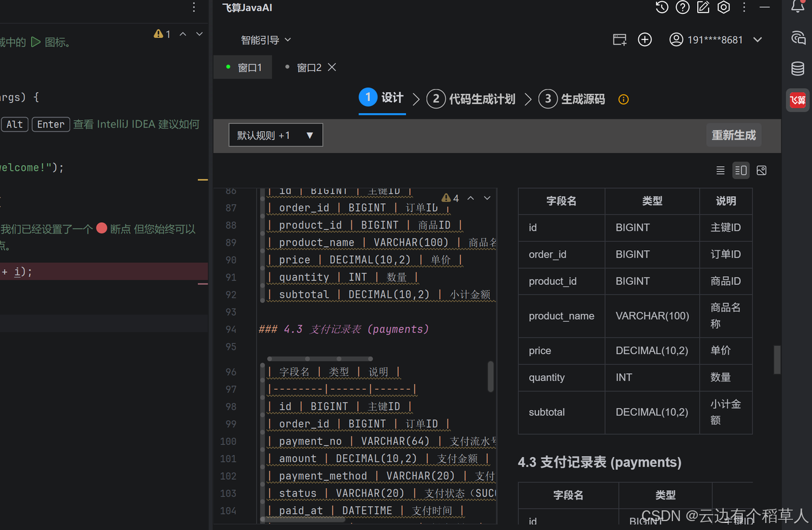This screenshot has width=812, height=530.
Task: Click the "quantity | INT" line in the markdown editor
Action: click(343, 277)
